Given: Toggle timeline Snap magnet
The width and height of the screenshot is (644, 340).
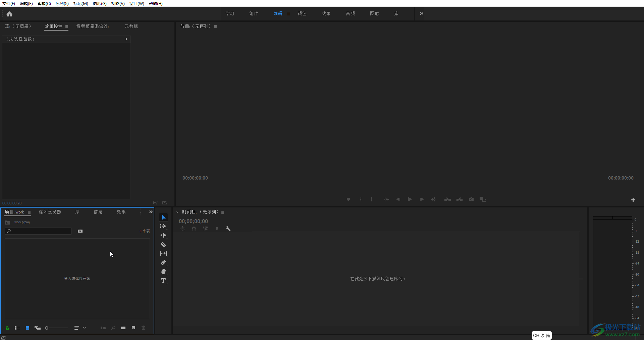Looking at the screenshot, I should (x=194, y=229).
